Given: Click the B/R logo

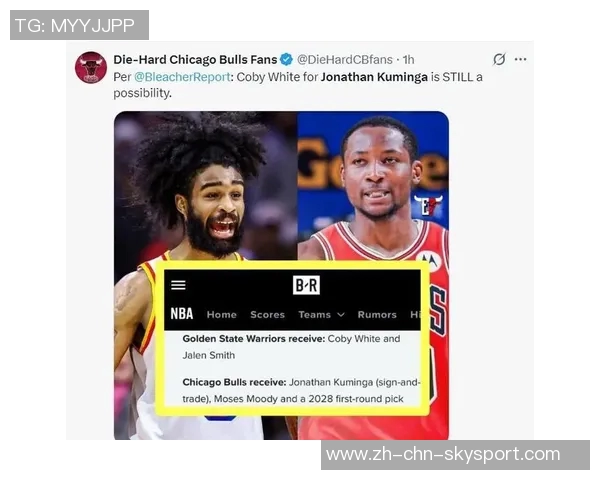Looking at the screenshot, I should (306, 285).
